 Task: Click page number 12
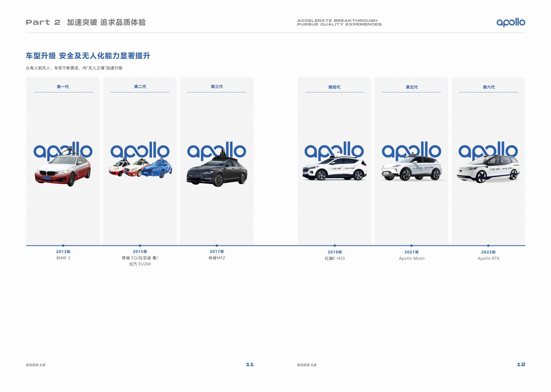(521, 365)
